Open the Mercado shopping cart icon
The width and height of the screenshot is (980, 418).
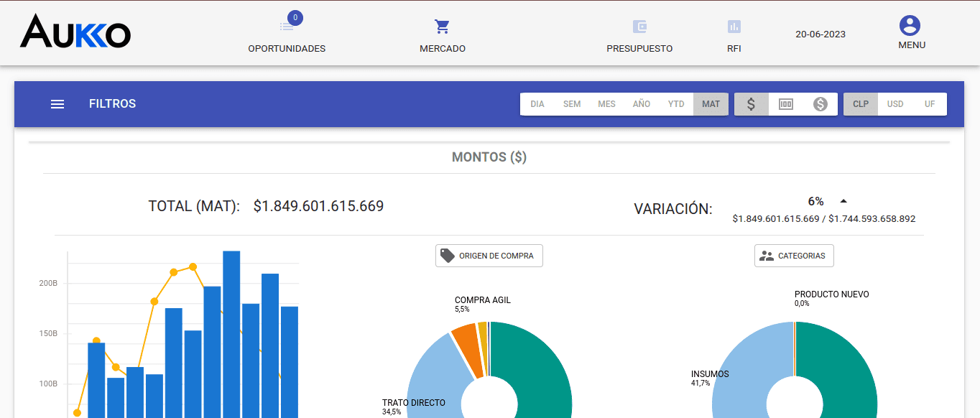click(x=442, y=27)
